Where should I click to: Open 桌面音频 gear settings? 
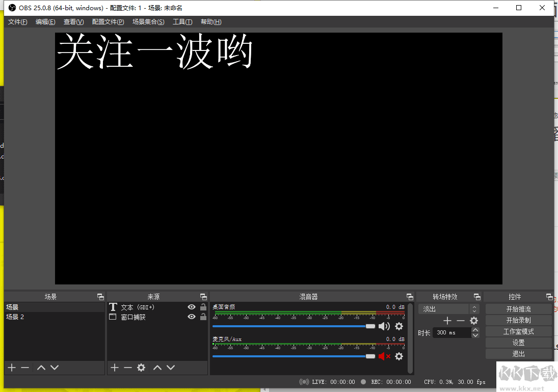pyautogui.click(x=399, y=326)
